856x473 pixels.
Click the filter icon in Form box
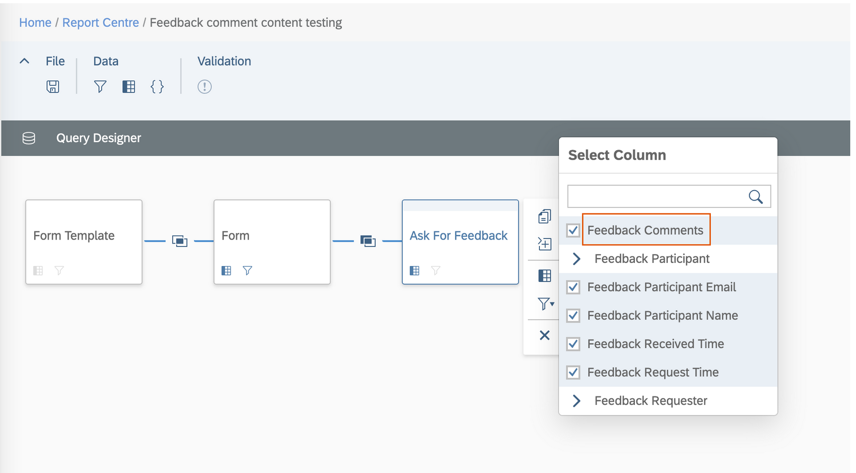point(247,270)
